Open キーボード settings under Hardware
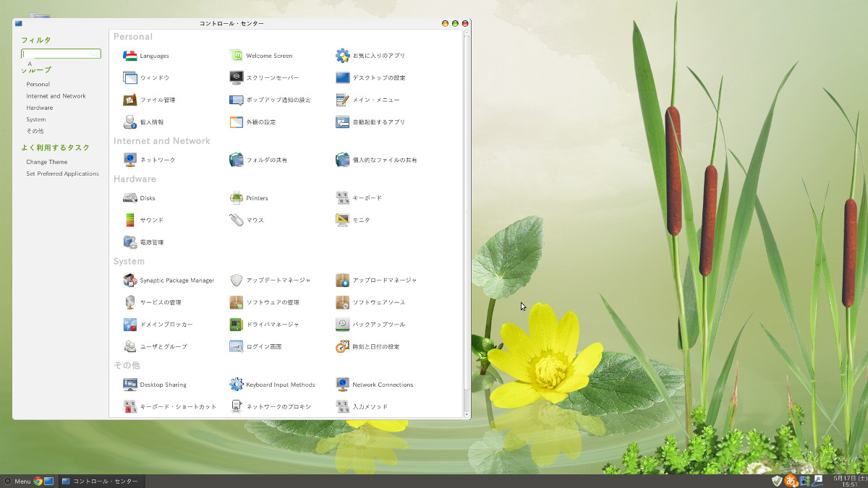The width and height of the screenshot is (868, 488). 359,198
